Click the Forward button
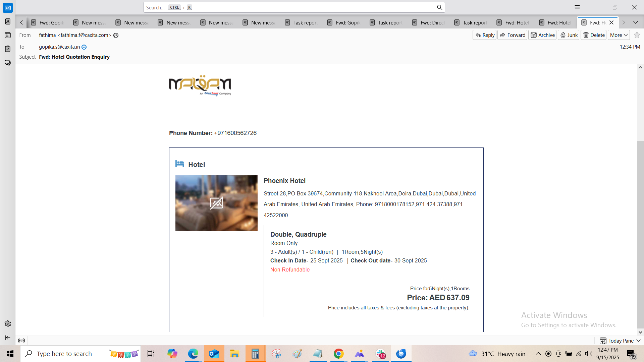644x362 pixels. click(x=513, y=35)
